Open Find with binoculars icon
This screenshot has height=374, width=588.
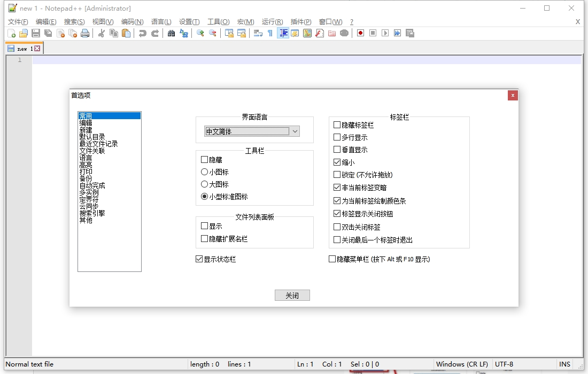point(171,33)
